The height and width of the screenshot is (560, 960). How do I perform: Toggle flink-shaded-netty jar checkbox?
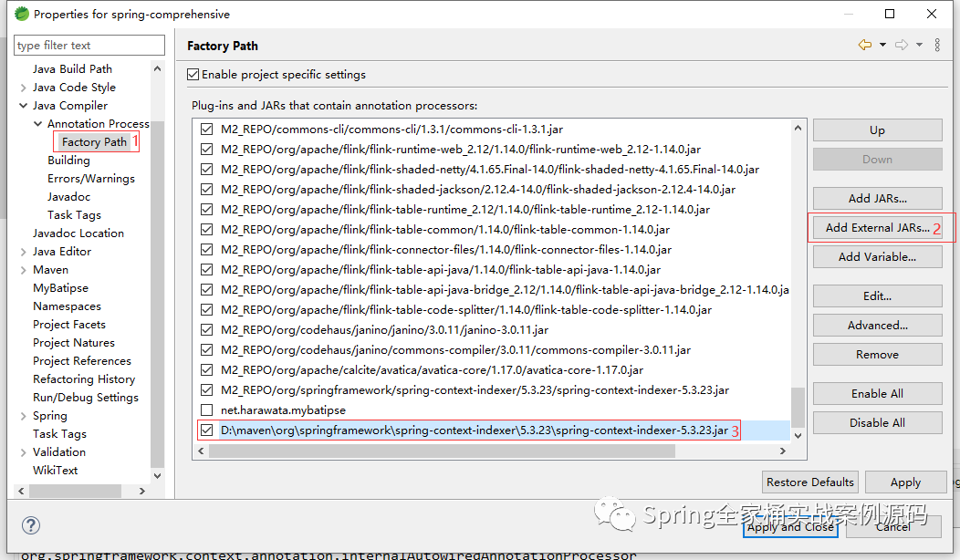(x=207, y=170)
